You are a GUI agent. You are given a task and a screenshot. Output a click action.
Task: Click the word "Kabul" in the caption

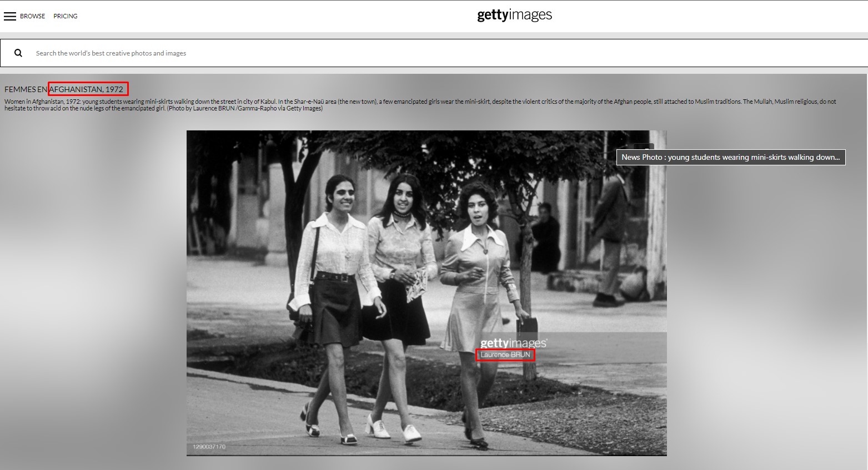coord(268,102)
